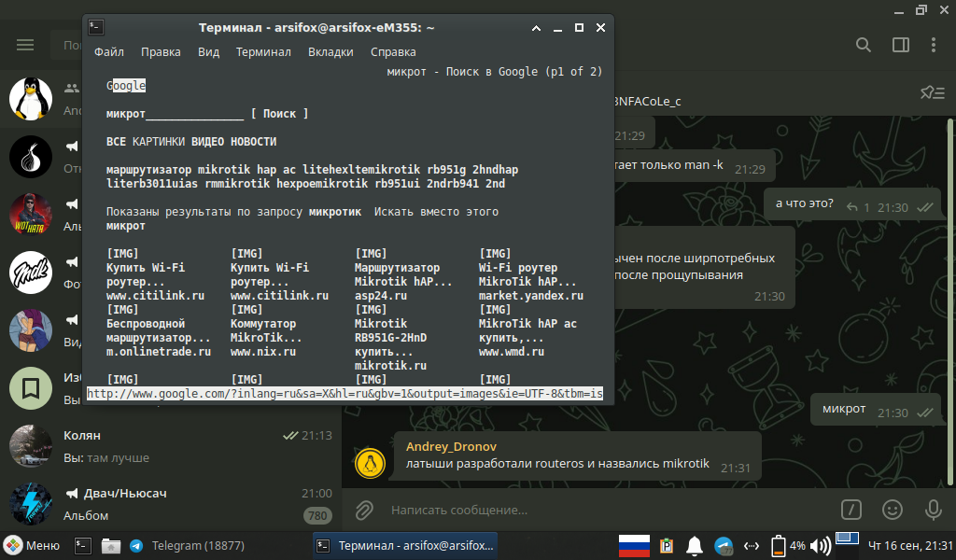956x560 pixels.
Task: Launch terminal from taskbar launcher icon
Action: point(83,545)
